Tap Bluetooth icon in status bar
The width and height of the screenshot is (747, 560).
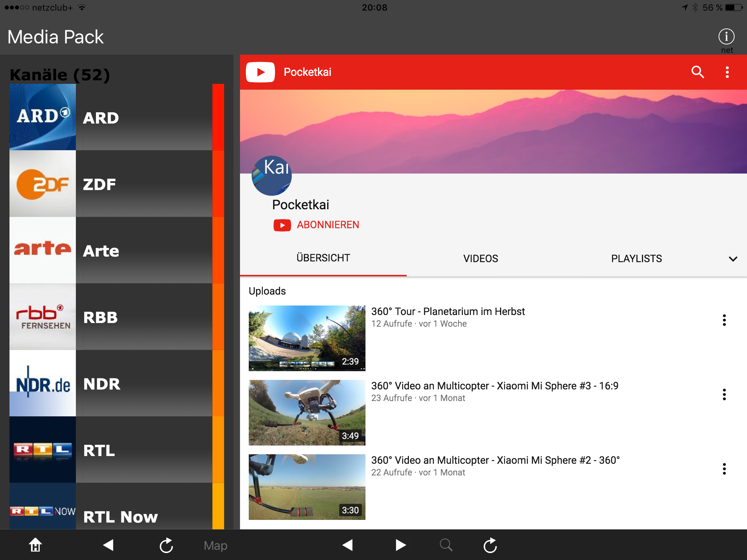coord(695,7)
